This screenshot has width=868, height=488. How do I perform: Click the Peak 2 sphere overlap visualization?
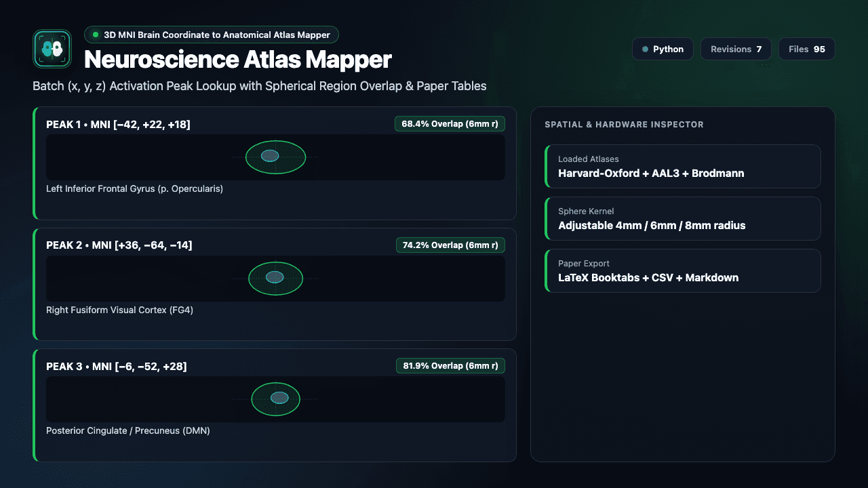click(x=275, y=278)
